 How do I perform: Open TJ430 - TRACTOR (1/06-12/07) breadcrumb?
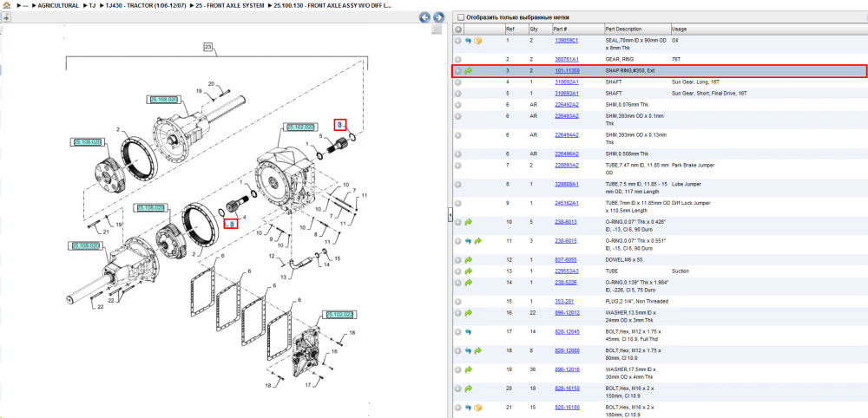(x=146, y=5)
